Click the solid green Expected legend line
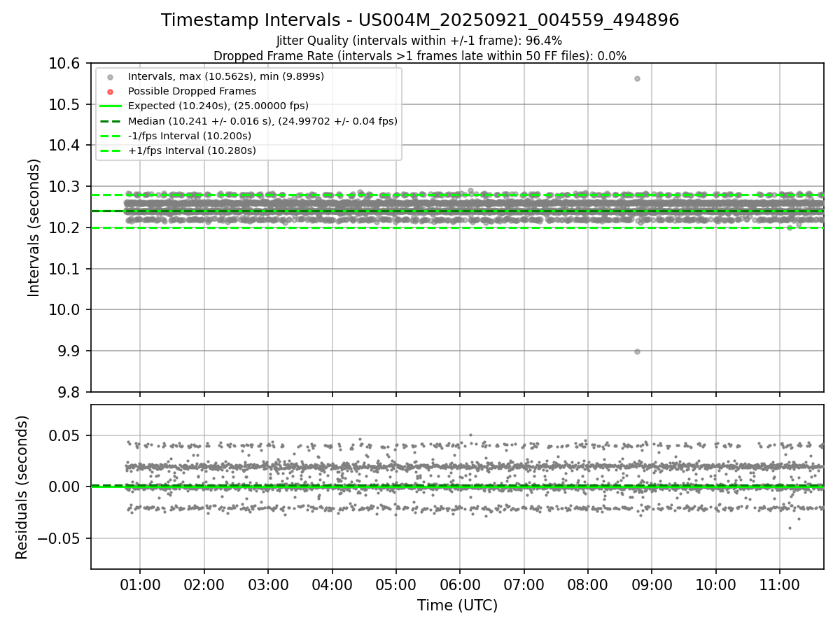 pos(110,106)
